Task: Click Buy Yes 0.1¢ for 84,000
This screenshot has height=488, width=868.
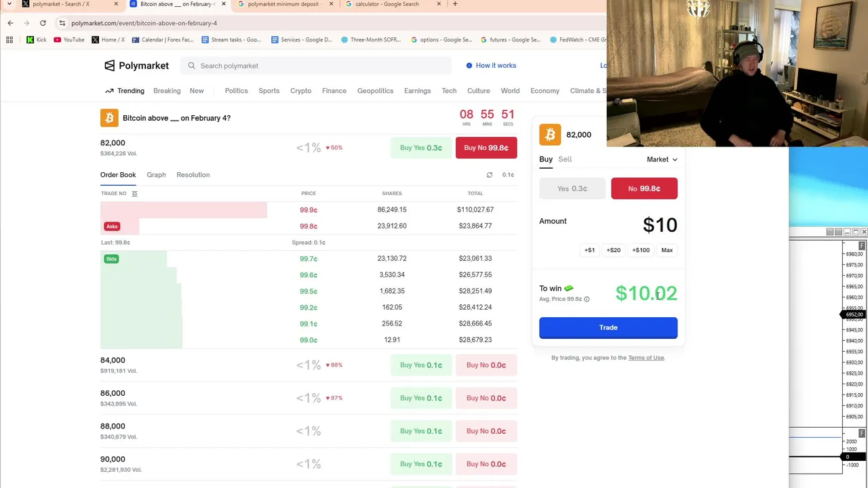Action: click(x=421, y=365)
